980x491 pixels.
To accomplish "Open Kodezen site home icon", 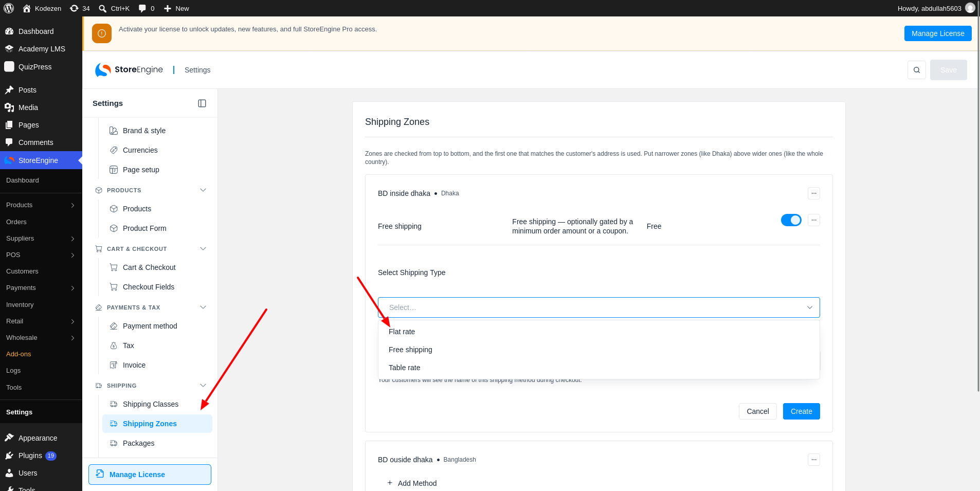I will point(27,8).
